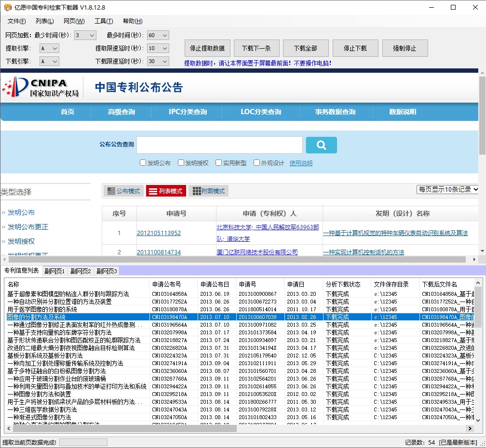Viewport: 486px width, 448px height.
Task: Open the 文件(F) menu
Action: click(x=17, y=21)
